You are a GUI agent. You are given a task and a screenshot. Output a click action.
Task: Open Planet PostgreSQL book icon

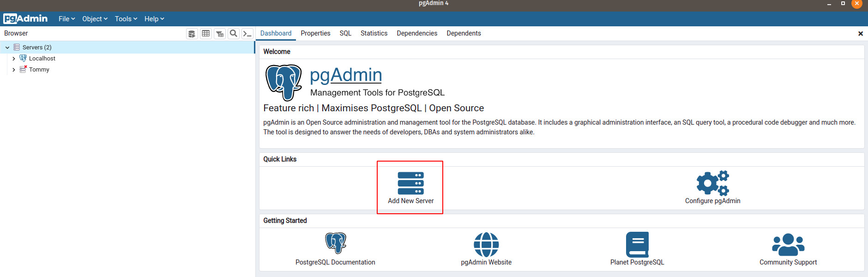637,244
